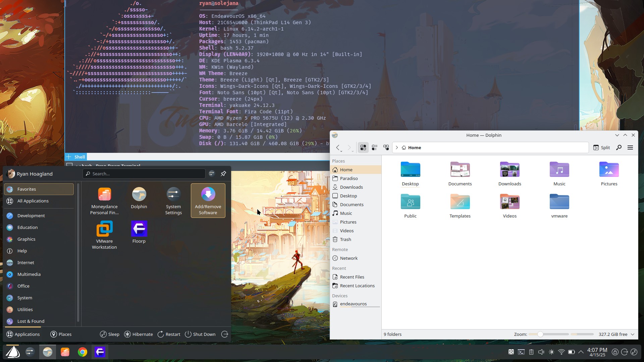Go back in Dolphin navigation

point(338,147)
